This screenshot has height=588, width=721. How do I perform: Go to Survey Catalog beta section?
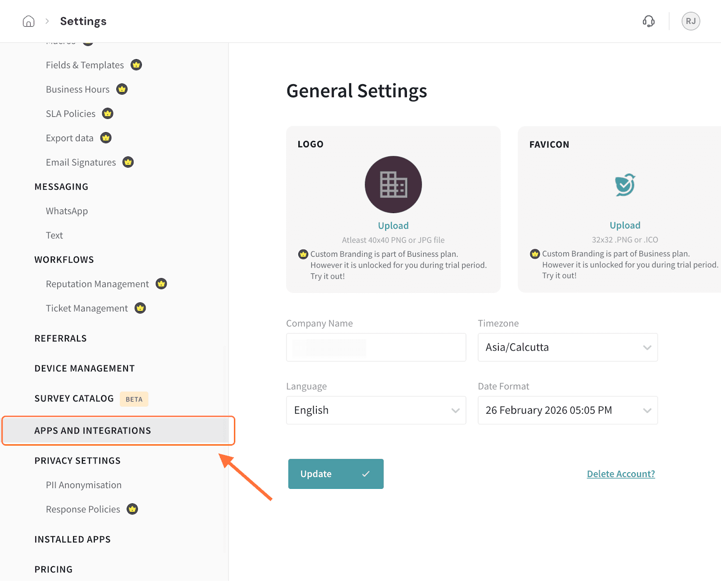point(74,399)
